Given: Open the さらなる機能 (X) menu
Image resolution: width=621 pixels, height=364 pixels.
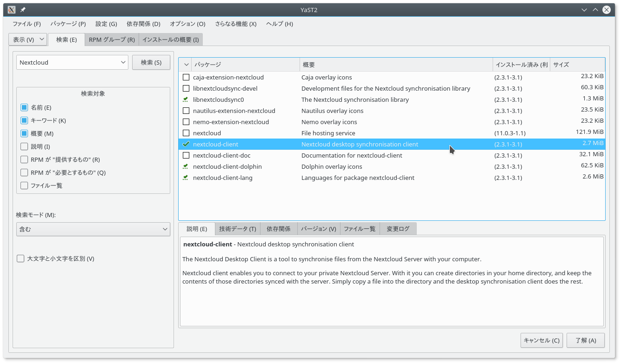Looking at the screenshot, I should point(235,24).
